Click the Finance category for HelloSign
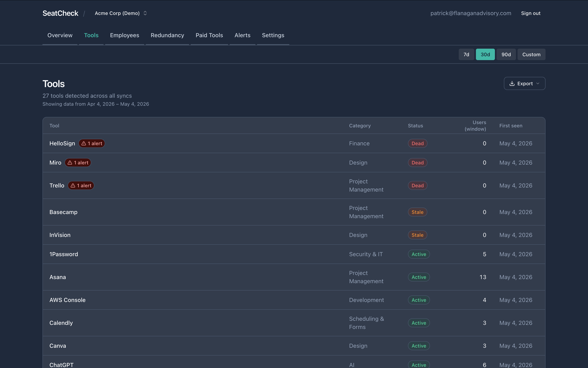Image resolution: width=588 pixels, height=368 pixels. (359, 143)
